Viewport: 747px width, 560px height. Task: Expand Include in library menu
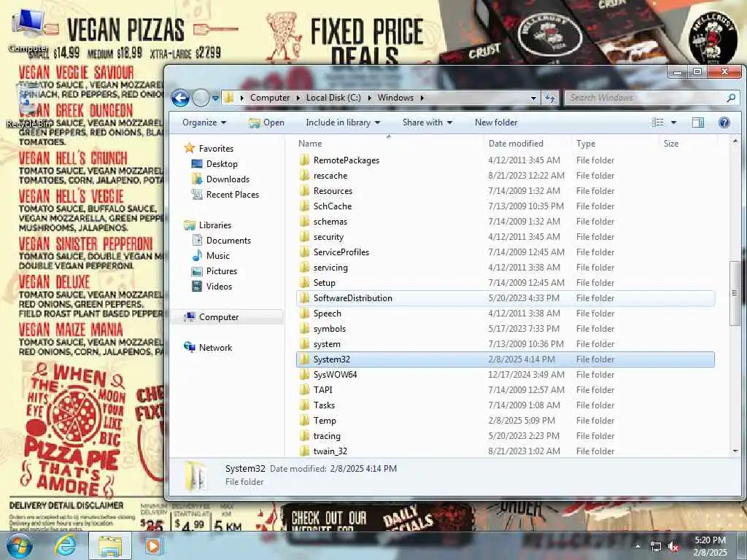coord(343,122)
